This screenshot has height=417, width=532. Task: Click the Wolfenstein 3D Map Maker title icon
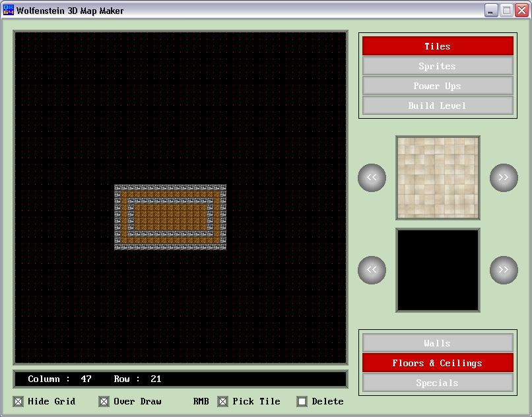point(9,11)
